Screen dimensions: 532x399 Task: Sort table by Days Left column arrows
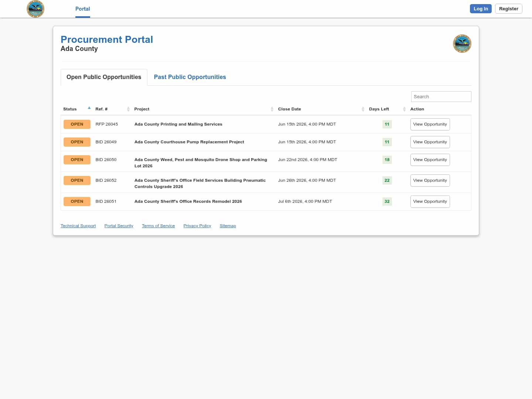tap(404, 109)
